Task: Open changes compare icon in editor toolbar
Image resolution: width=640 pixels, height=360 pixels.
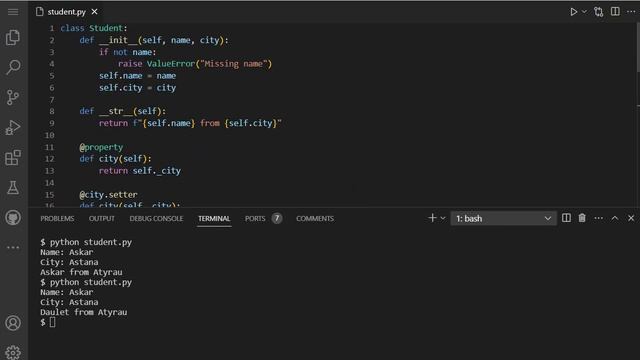Action: 599,12
